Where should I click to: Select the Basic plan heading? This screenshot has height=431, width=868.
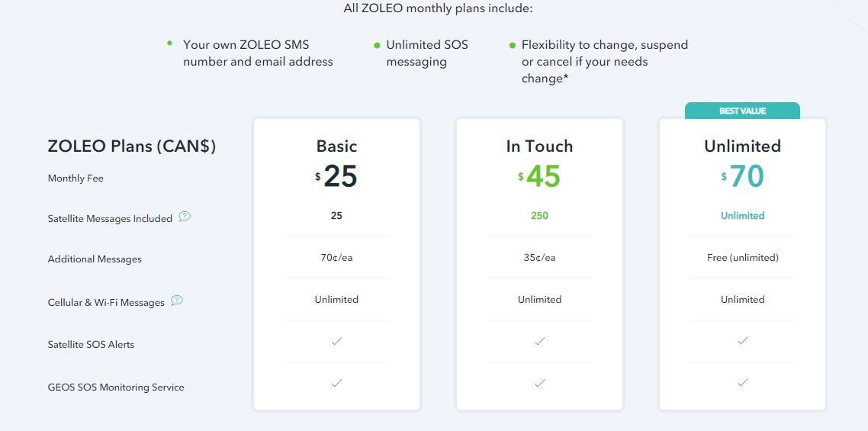tap(336, 146)
